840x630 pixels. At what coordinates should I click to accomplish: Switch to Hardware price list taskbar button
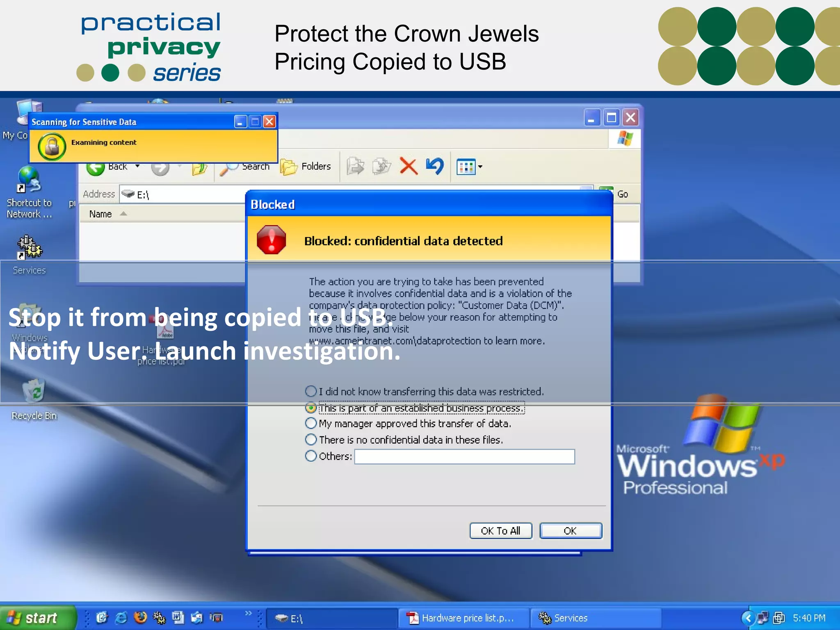(x=463, y=619)
